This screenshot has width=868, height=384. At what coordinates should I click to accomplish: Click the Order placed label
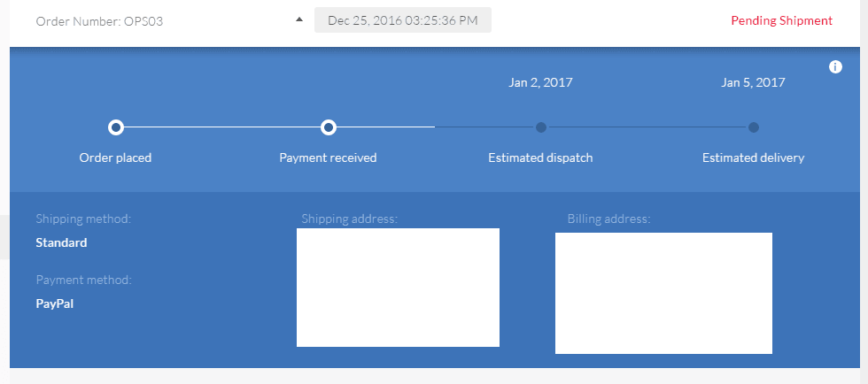pos(115,157)
